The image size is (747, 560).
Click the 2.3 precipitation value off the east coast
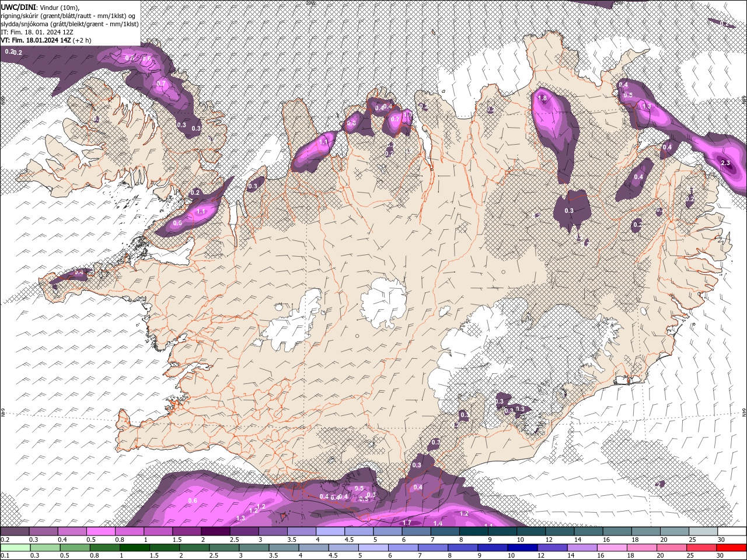pyautogui.click(x=725, y=163)
